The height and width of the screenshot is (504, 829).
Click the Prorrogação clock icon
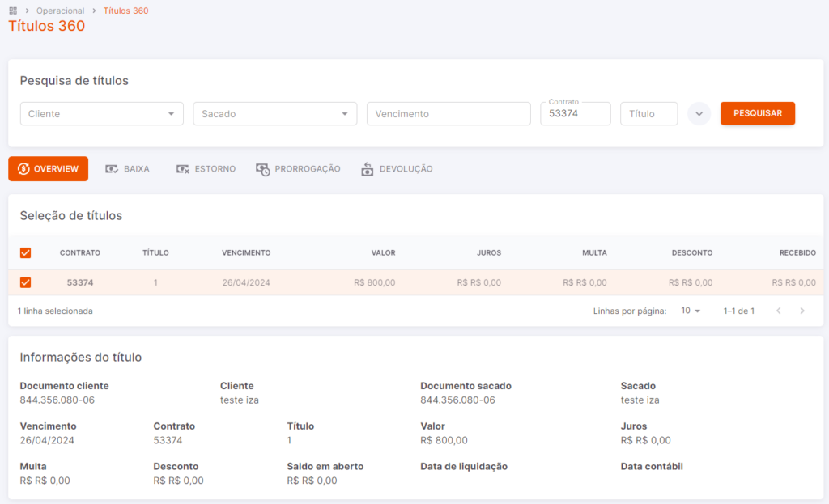[263, 169]
